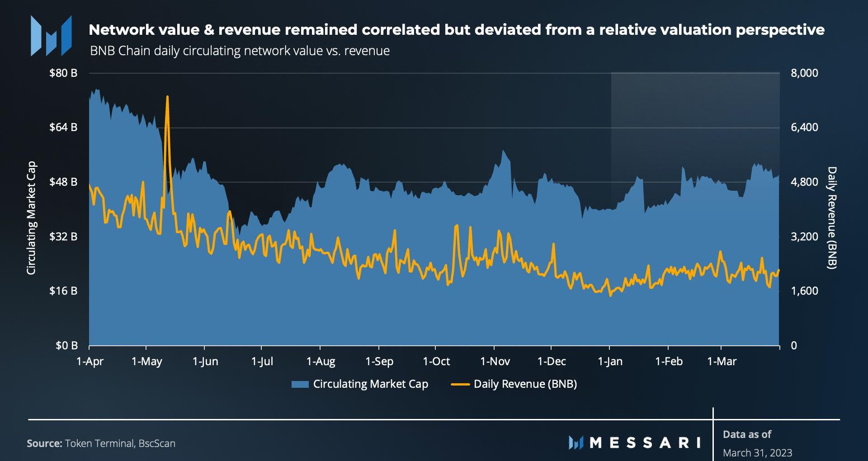Select the 1-Aug label on the x-axis
This screenshot has height=461, width=868.
coord(321,361)
